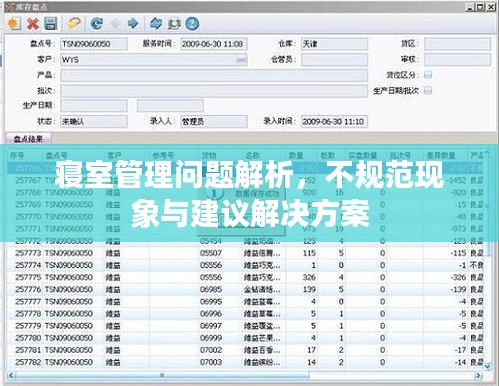Image resolution: width=499 pixels, height=386 pixels.
Task: Click the 状态 field showing 未确认
Action: click(94, 121)
